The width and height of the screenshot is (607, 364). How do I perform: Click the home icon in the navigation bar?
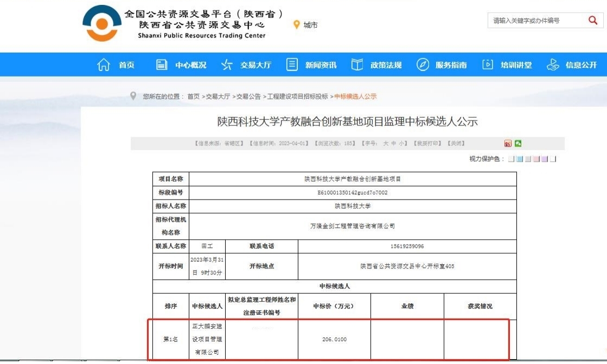coord(103,65)
